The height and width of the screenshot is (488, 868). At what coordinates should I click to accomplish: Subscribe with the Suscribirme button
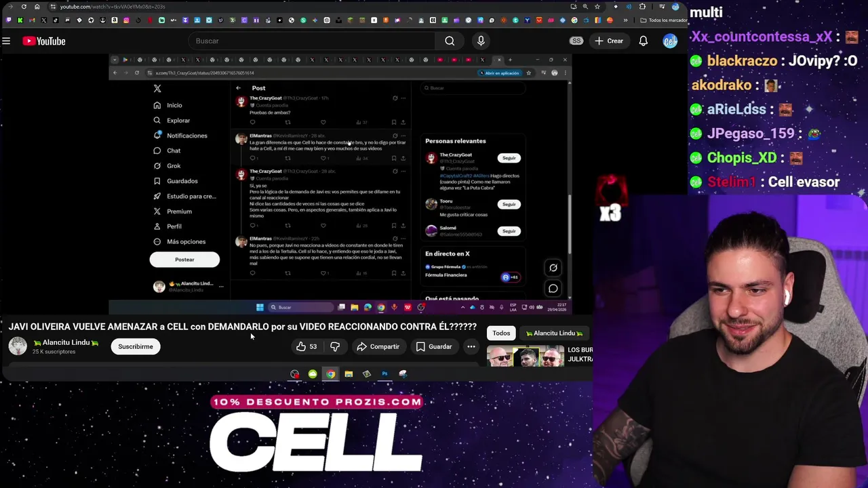click(x=136, y=346)
